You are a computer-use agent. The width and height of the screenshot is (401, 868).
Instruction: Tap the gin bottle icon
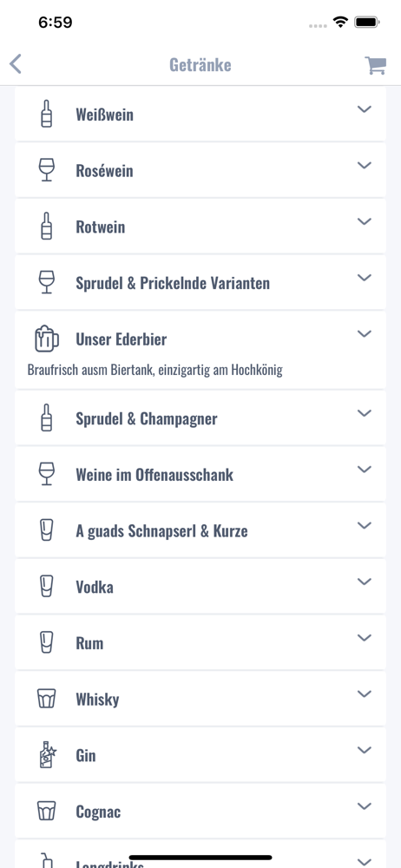tap(47, 754)
